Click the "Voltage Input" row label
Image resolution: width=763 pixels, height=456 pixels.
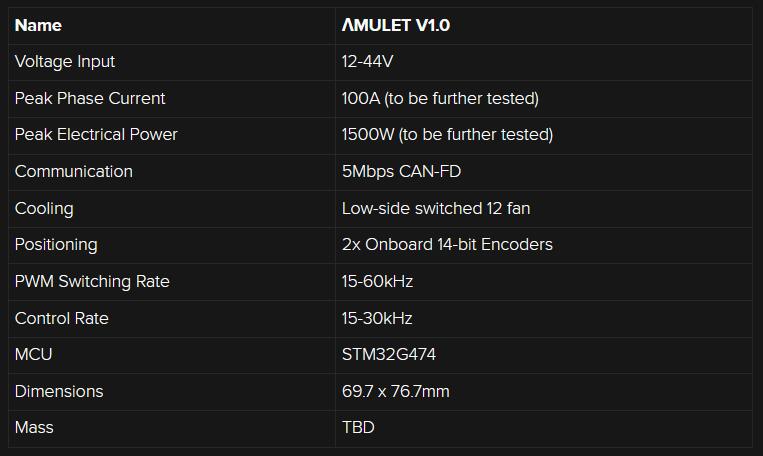65,62
